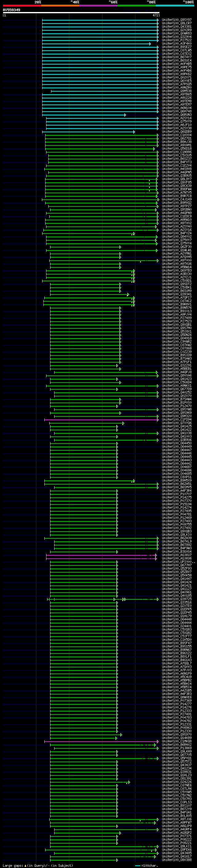Open the hit UniRef100_Q9SY97

click(x=177, y=20)
